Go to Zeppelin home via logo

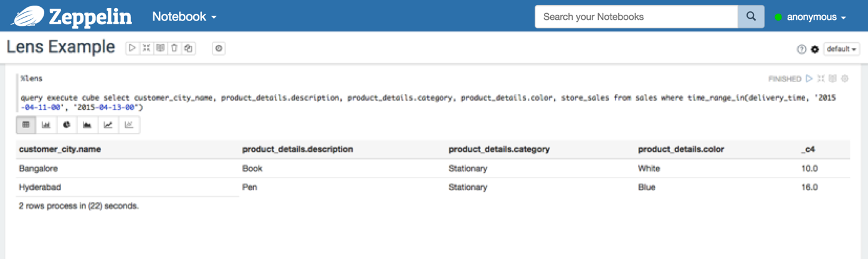(x=71, y=17)
